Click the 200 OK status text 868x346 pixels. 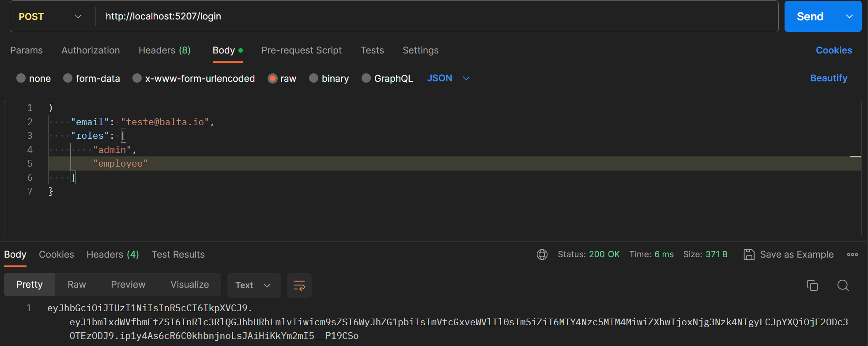(x=604, y=255)
